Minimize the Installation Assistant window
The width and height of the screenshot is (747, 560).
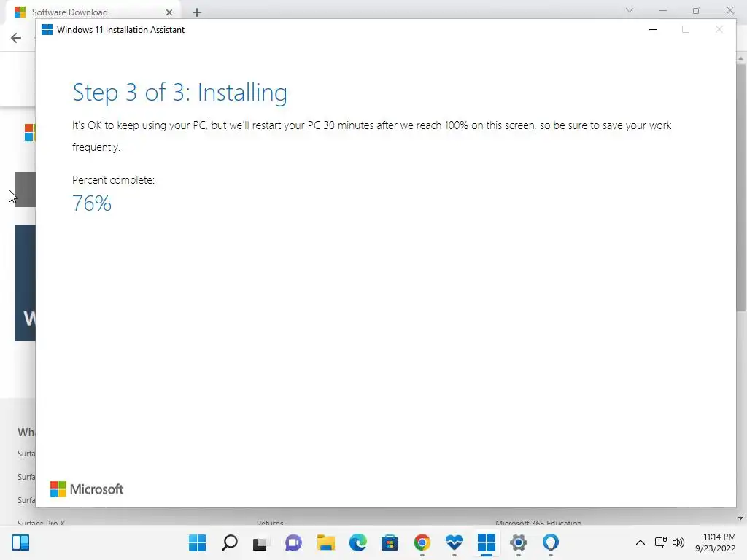tap(653, 29)
